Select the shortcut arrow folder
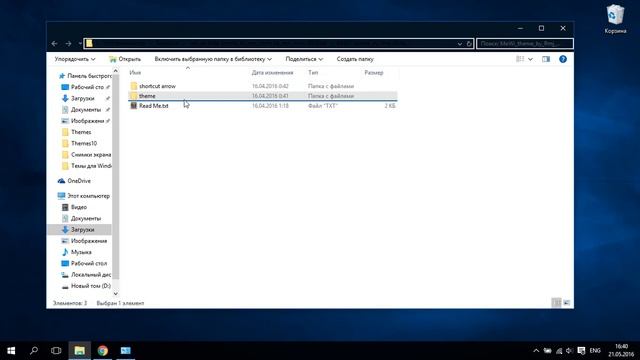The height and width of the screenshot is (360, 640). coord(157,86)
